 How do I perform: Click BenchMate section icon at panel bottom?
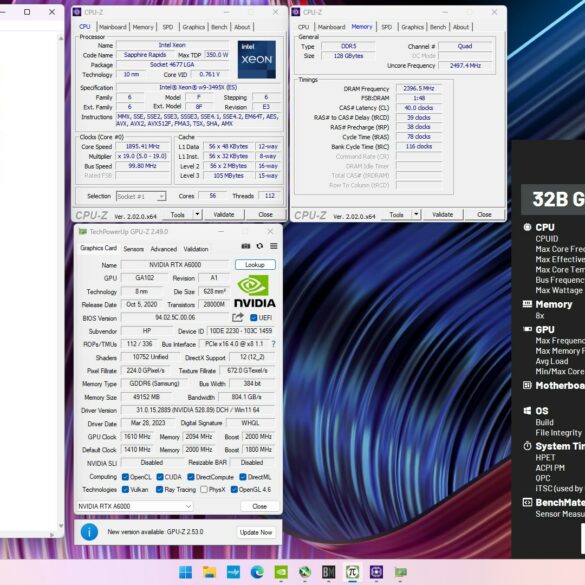527,502
